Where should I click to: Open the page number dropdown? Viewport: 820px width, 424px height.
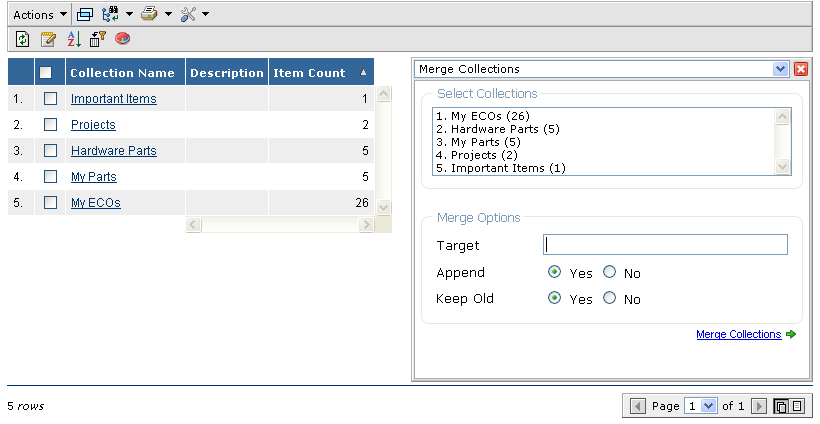click(x=709, y=406)
